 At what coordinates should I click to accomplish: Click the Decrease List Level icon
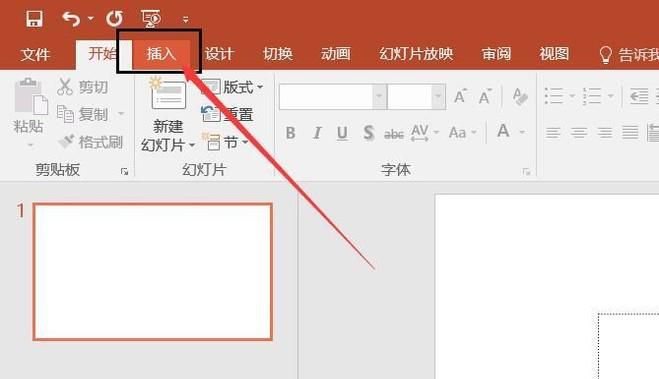(x=639, y=97)
